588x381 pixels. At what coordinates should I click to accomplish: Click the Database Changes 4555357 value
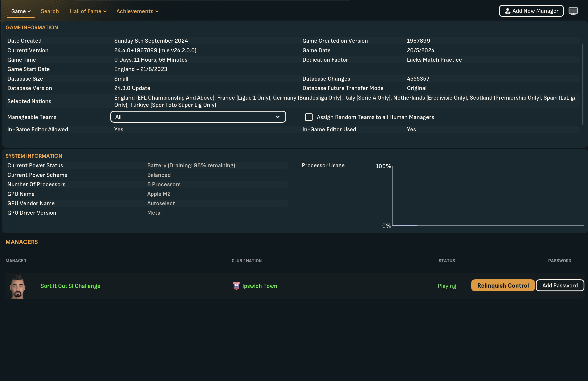point(418,79)
